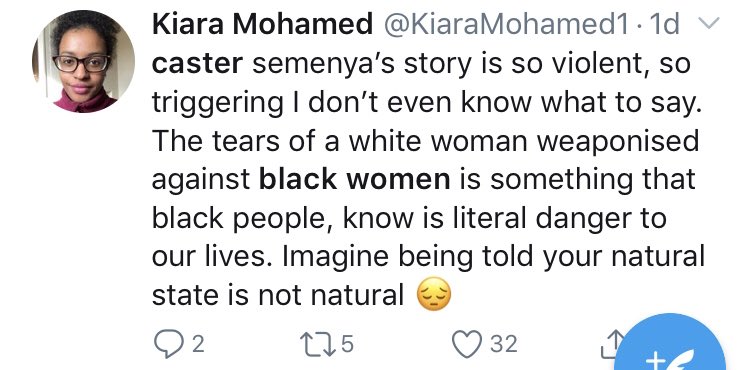749x370 pixels.
Task: Visit the @KiaraMohamed1 handle
Action: (x=506, y=24)
